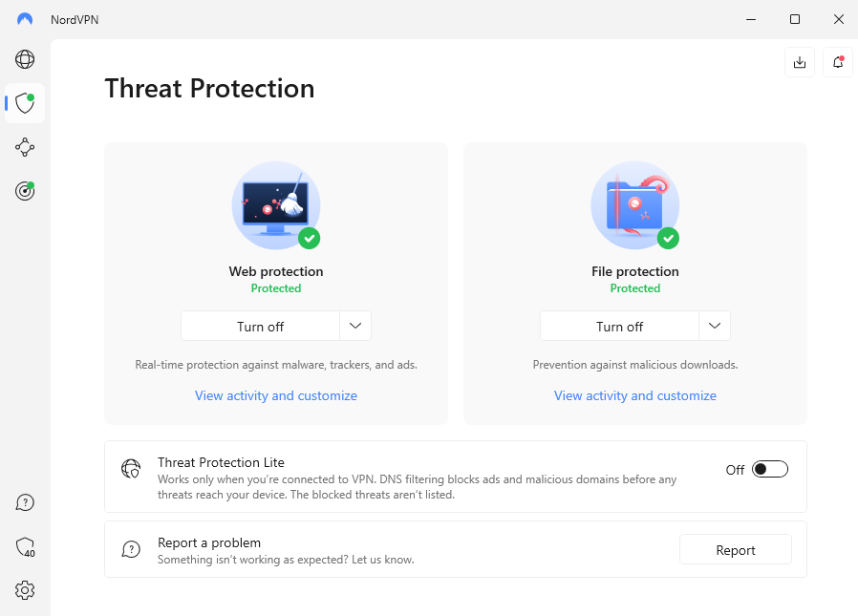Expand the File protection Turn off dropdown
Viewport: 858px width, 616px height.
[x=714, y=326]
